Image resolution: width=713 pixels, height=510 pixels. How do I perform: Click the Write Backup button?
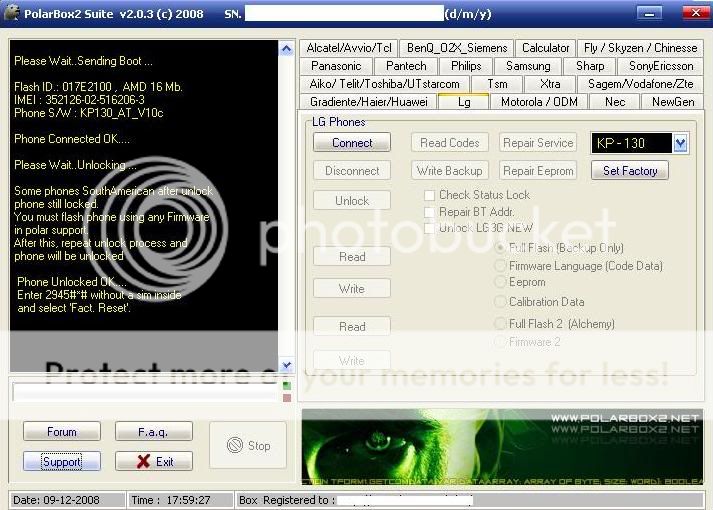click(450, 171)
